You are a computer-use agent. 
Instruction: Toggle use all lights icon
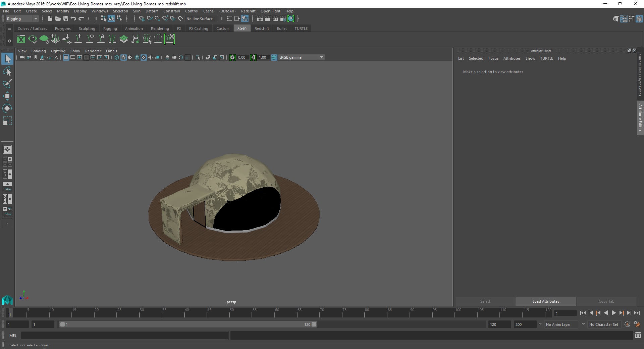click(x=150, y=57)
